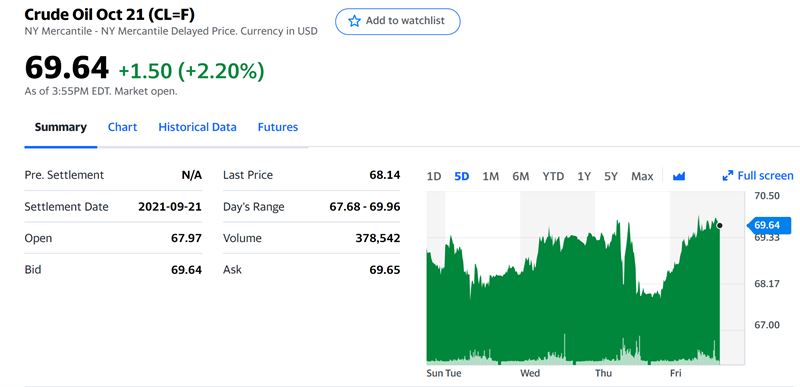Switch chart to 5Y range
Screen dimensions: 800x387
click(x=611, y=176)
